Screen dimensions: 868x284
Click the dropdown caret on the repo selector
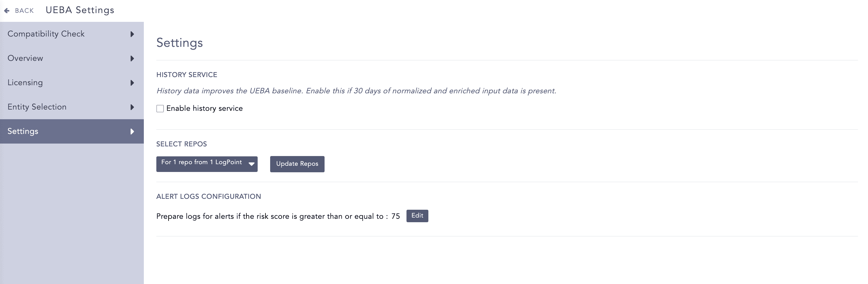point(251,164)
